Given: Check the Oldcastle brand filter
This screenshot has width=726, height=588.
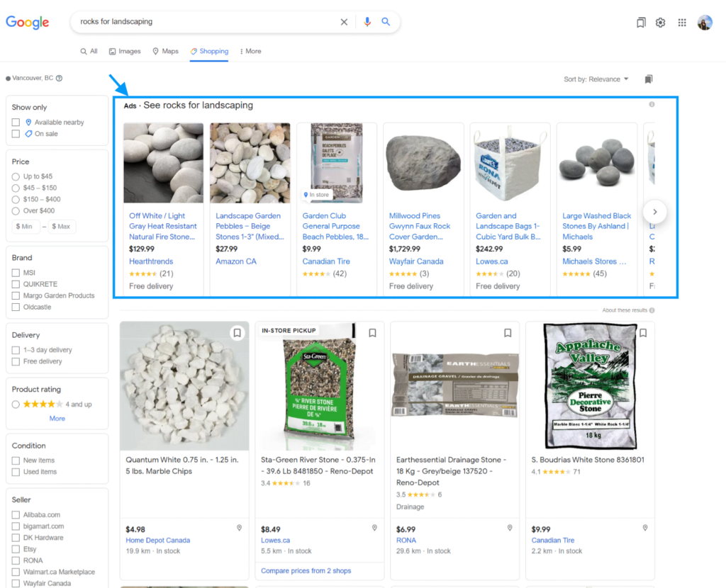Looking at the screenshot, I should tap(16, 307).
